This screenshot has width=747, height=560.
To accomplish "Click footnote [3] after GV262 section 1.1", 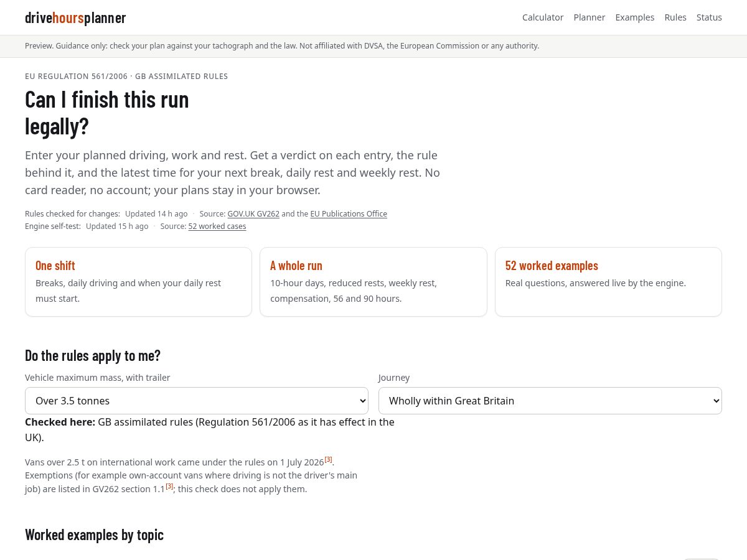I will click(x=169, y=487).
